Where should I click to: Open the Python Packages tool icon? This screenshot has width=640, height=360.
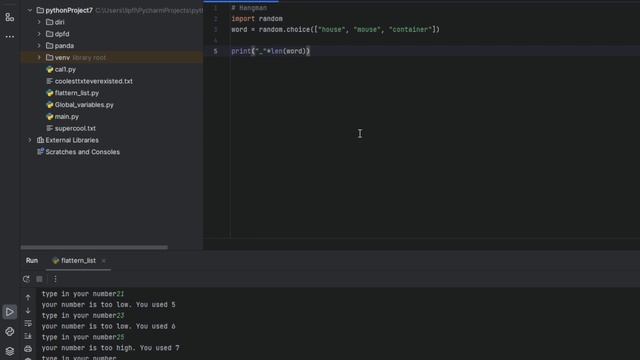pyautogui.click(x=9, y=331)
